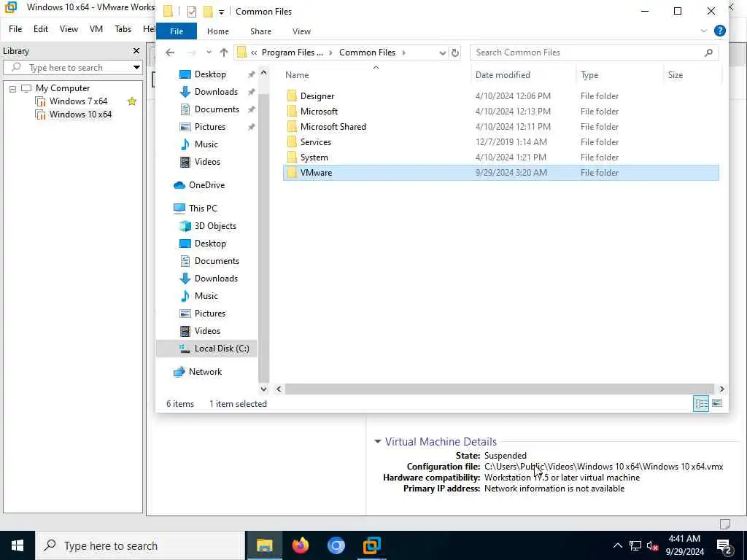Viewport: 747px width, 560px height.
Task: Open the File tab in Explorer
Action: (x=177, y=31)
